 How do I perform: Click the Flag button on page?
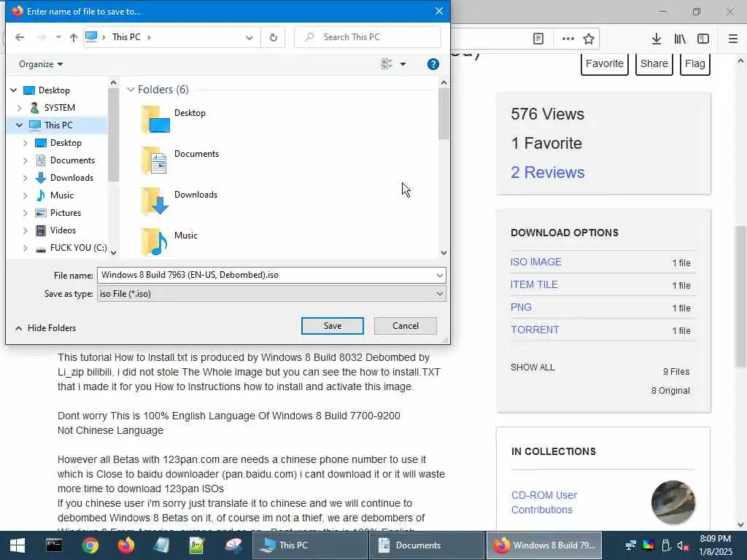[x=695, y=63]
